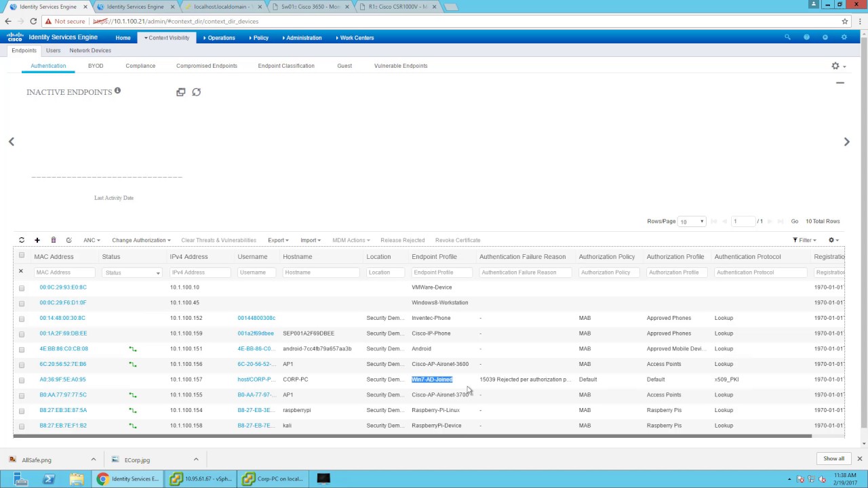The height and width of the screenshot is (488, 868).
Task: Click the Go button in pagination
Action: [x=795, y=222]
